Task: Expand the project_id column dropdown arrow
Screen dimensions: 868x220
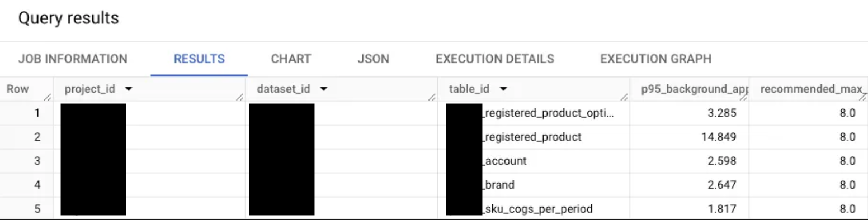Action: coord(129,89)
